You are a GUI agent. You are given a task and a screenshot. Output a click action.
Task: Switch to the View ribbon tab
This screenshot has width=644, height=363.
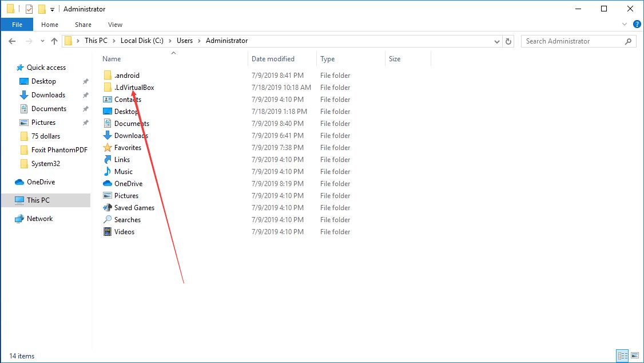pyautogui.click(x=115, y=25)
